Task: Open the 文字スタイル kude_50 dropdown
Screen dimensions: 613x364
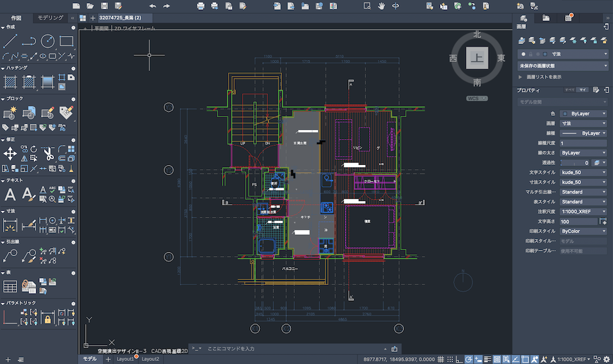Action: [x=584, y=172]
